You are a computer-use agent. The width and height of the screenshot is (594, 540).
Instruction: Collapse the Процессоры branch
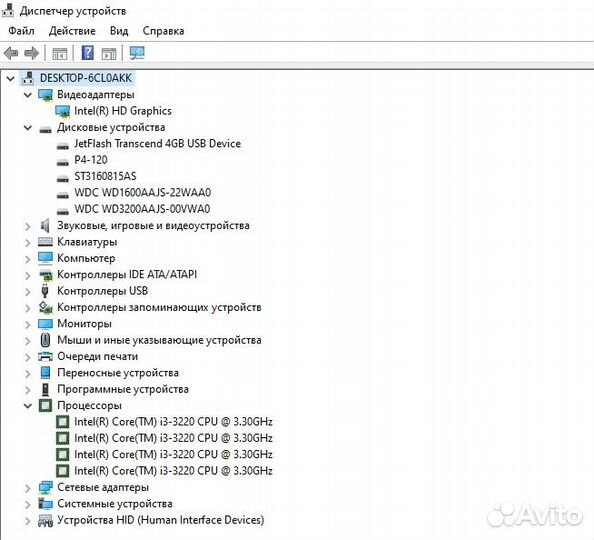coord(28,405)
